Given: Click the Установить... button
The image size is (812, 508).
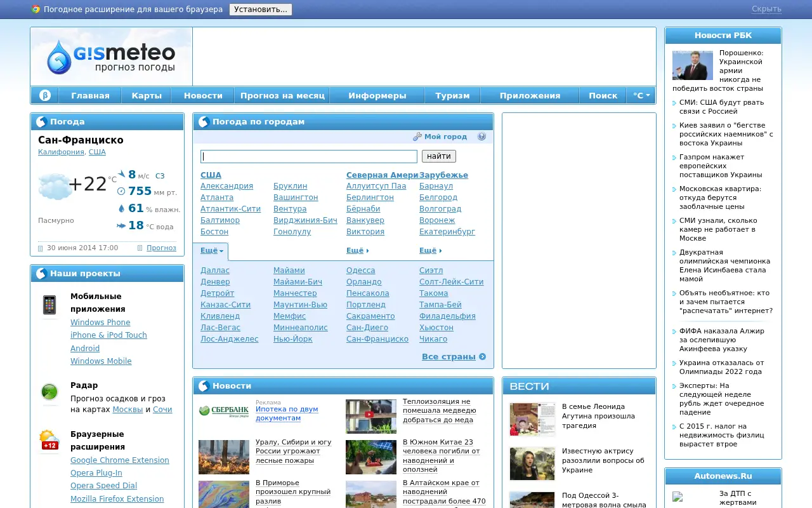Looking at the screenshot, I should 261,10.
